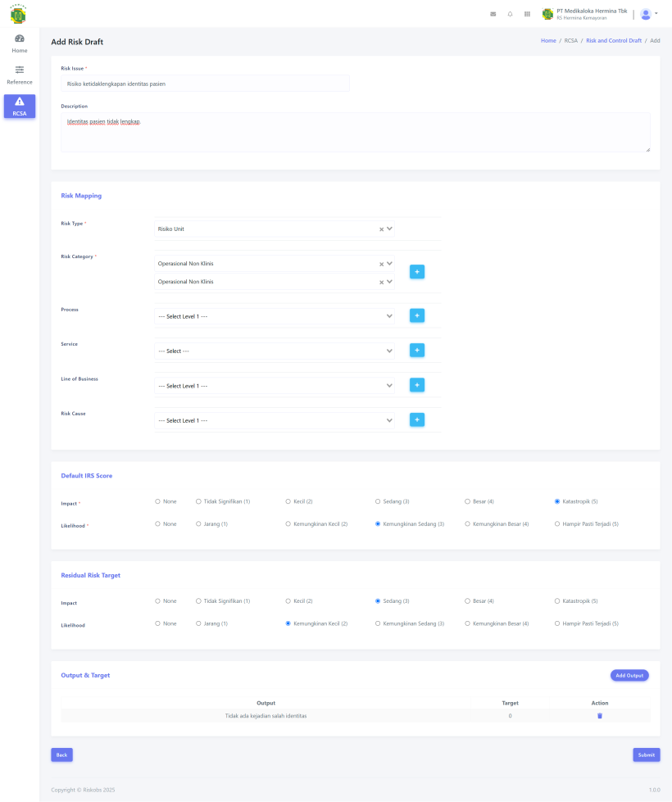This screenshot has width=672, height=802.
Task: Add a Risk Cause with the plus button
Action: [x=417, y=420]
